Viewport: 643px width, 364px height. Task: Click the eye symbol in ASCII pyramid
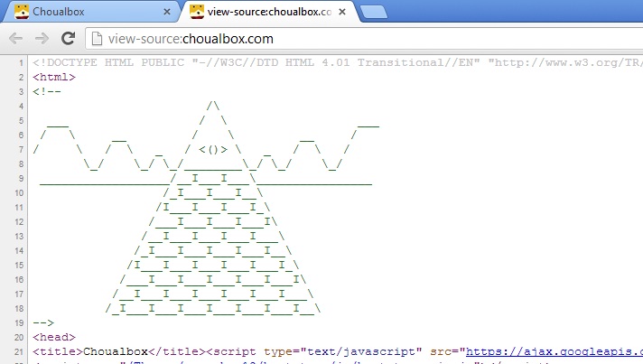click(213, 150)
